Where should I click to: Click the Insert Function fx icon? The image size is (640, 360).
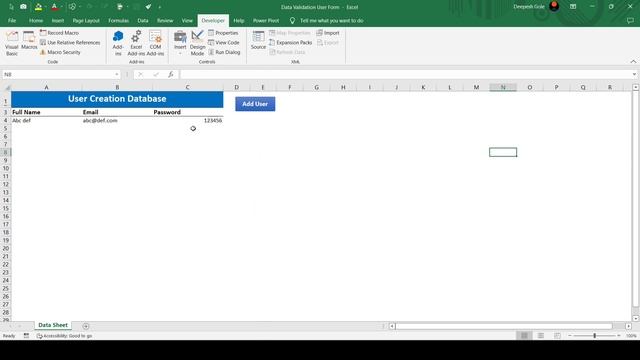pos(171,74)
